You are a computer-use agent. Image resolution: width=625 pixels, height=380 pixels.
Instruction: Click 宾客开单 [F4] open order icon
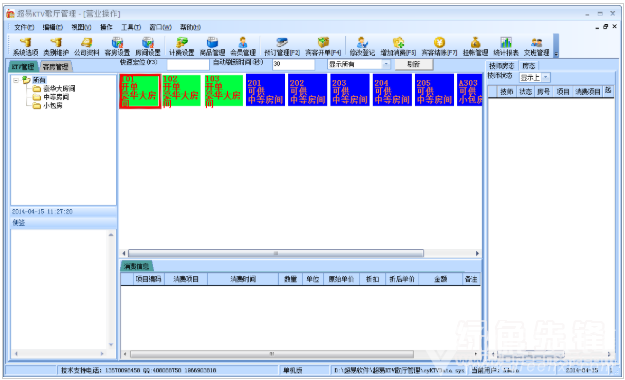[323, 47]
